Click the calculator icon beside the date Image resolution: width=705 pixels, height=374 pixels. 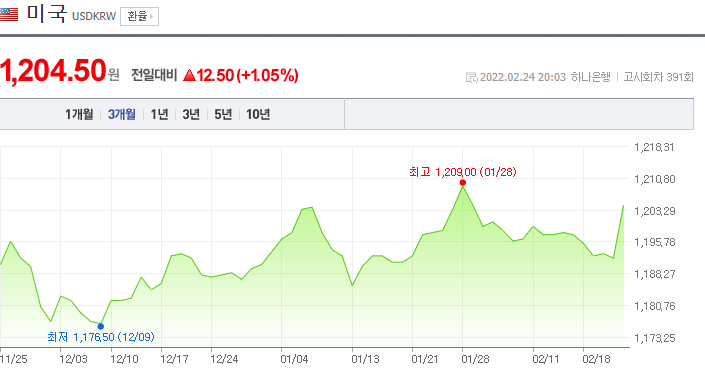tap(471, 77)
